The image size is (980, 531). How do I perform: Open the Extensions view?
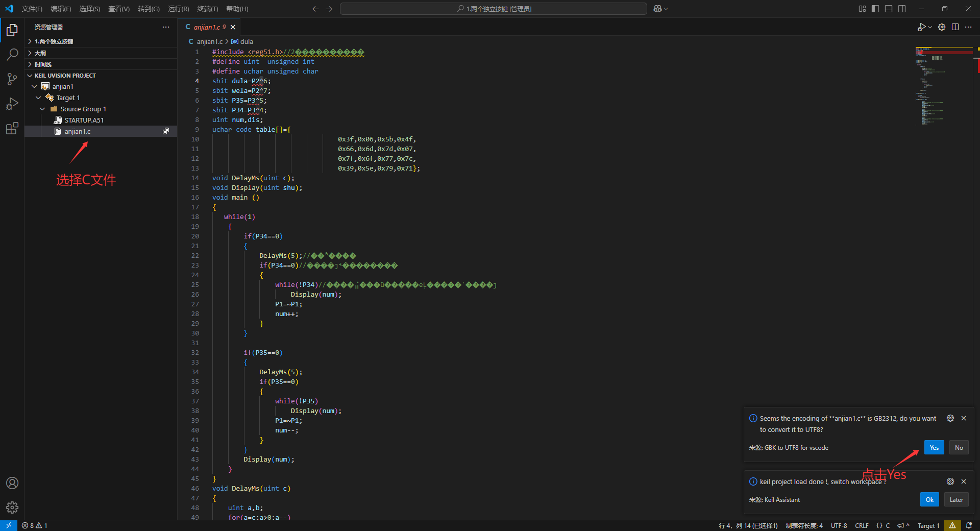pyautogui.click(x=12, y=128)
